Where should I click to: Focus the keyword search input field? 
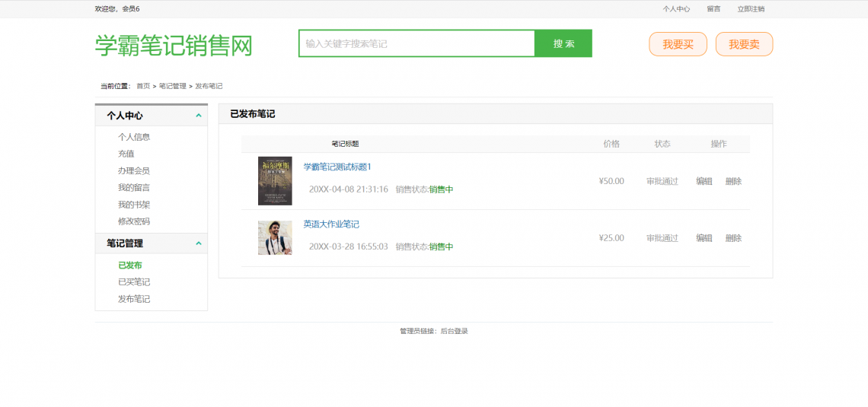point(416,43)
